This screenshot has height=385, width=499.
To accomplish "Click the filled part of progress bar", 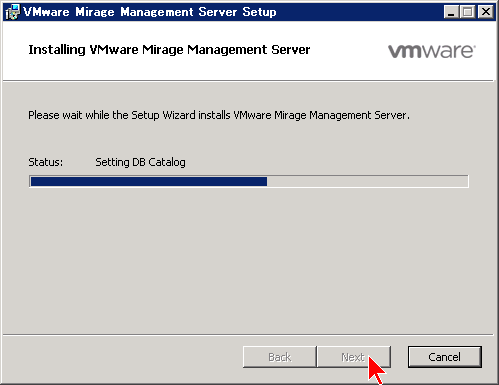I will [x=149, y=181].
